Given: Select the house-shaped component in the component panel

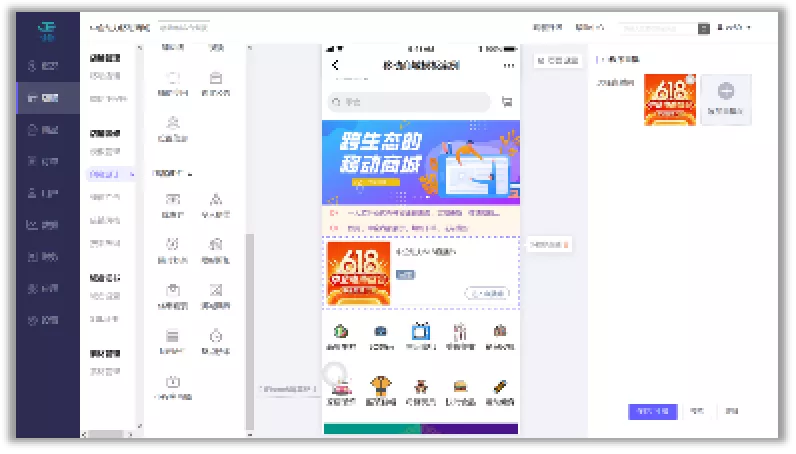Looking at the screenshot, I should [x=216, y=244].
